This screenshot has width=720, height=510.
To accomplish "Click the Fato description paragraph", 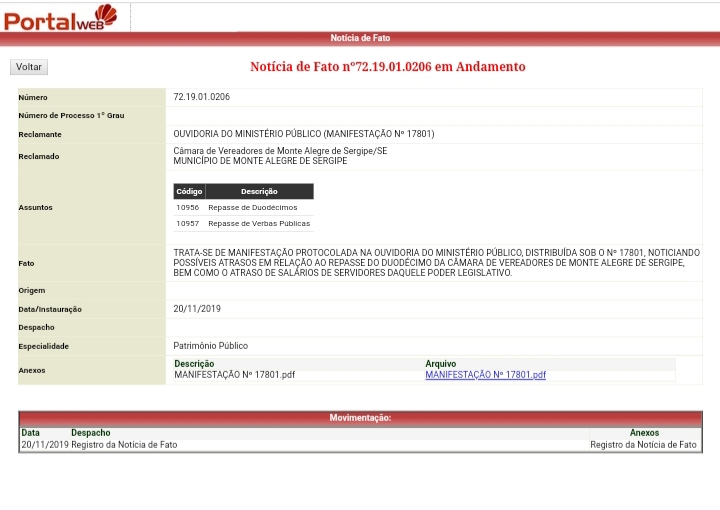I will pos(436,262).
